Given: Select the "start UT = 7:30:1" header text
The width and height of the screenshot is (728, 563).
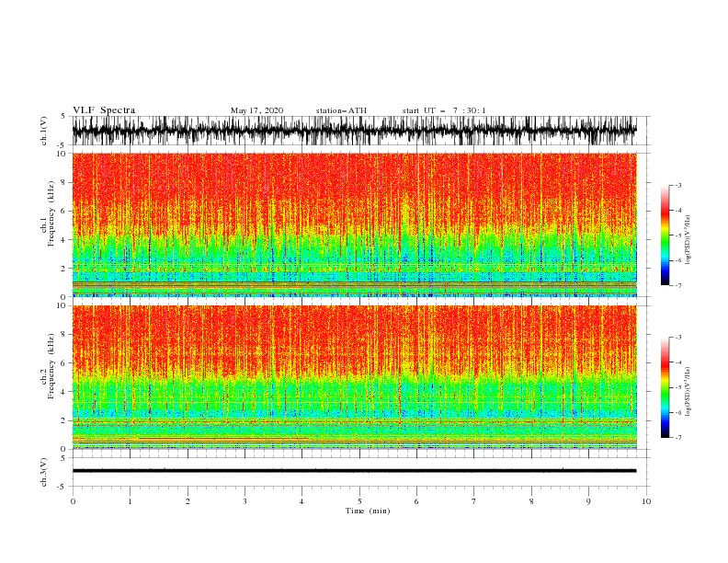Looking at the screenshot, I should pyautogui.click(x=444, y=110).
